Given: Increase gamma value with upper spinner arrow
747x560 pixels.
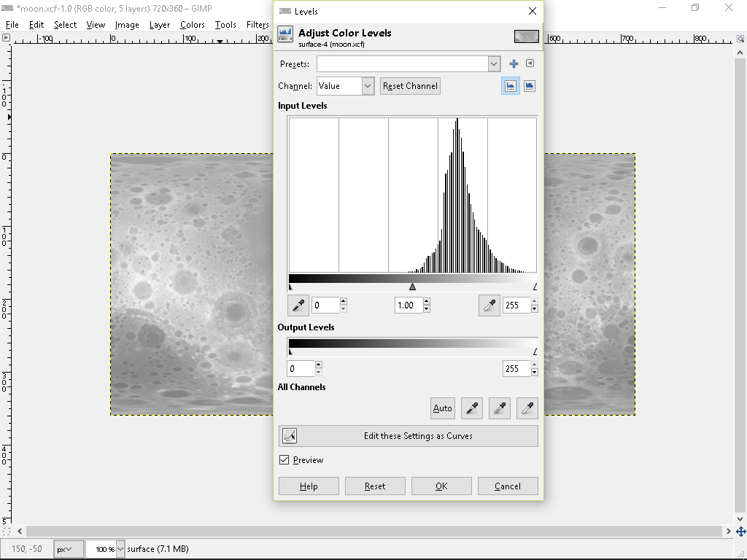Looking at the screenshot, I should 426,301.
